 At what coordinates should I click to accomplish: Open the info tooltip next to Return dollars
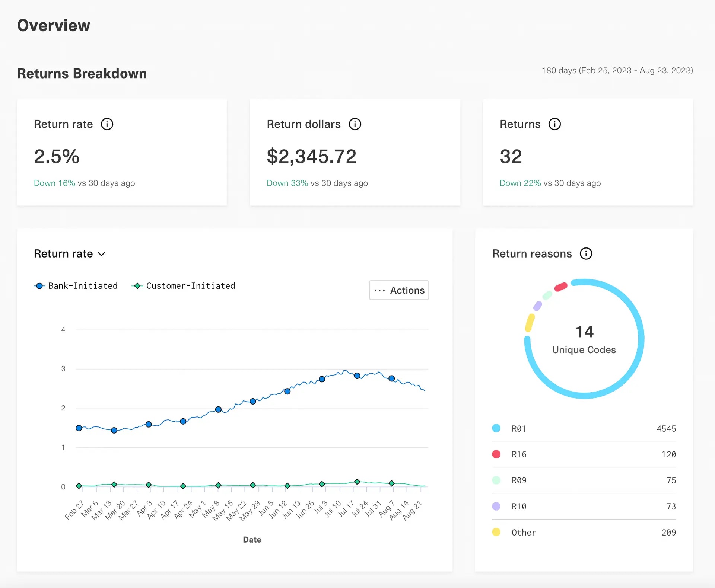(x=355, y=124)
